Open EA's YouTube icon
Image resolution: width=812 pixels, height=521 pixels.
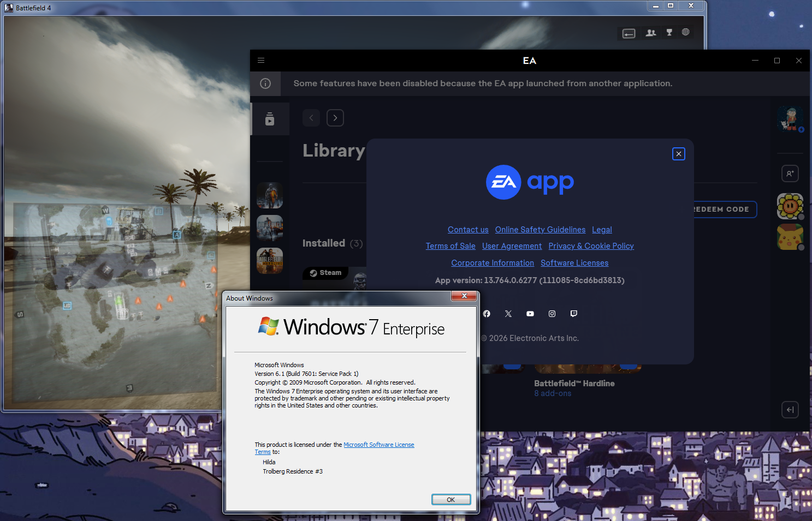pos(530,314)
